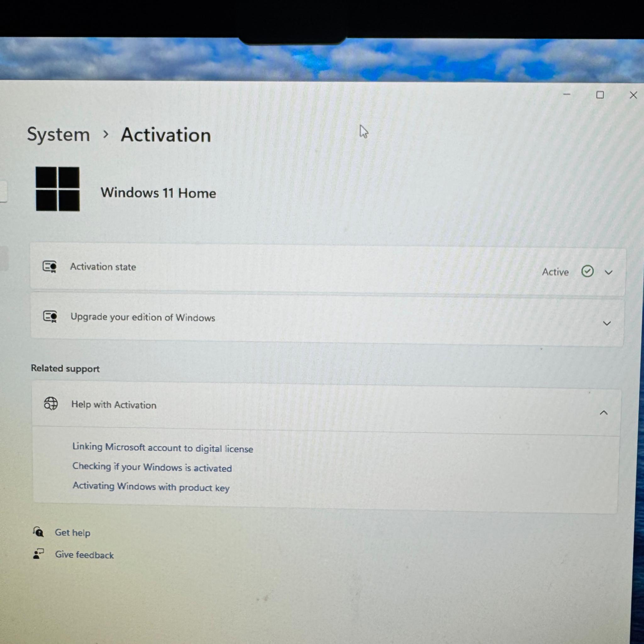Close the Settings window
This screenshot has height=644, width=644.
(633, 95)
